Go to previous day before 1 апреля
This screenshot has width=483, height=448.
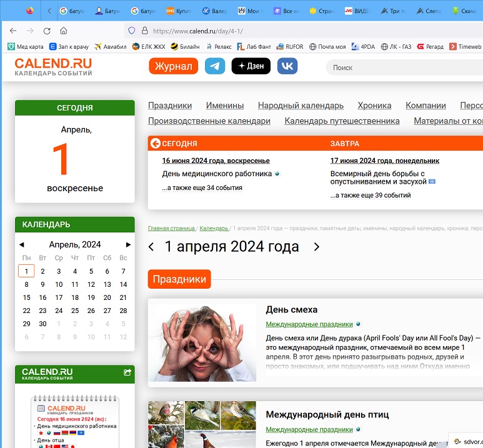tap(151, 247)
